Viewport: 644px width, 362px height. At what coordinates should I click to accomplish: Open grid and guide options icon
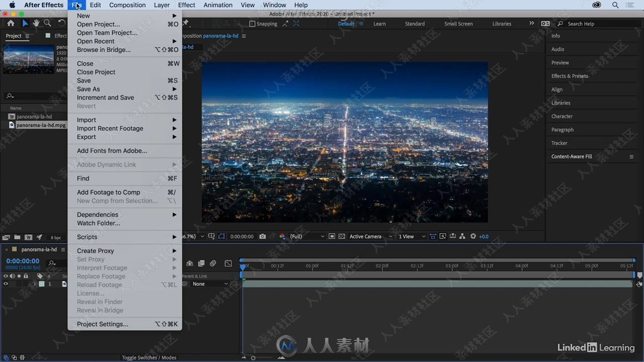click(x=211, y=236)
